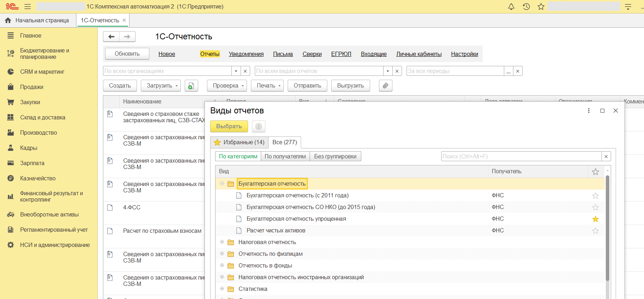Open Продажи section

tap(31, 87)
